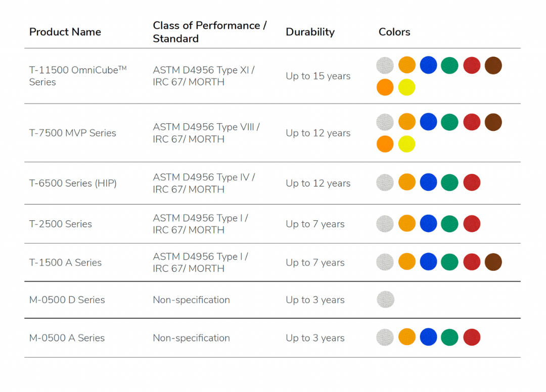Choose the red swatch in M-0500 A row
The height and width of the screenshot is (392, 546).
pos(471,337)
